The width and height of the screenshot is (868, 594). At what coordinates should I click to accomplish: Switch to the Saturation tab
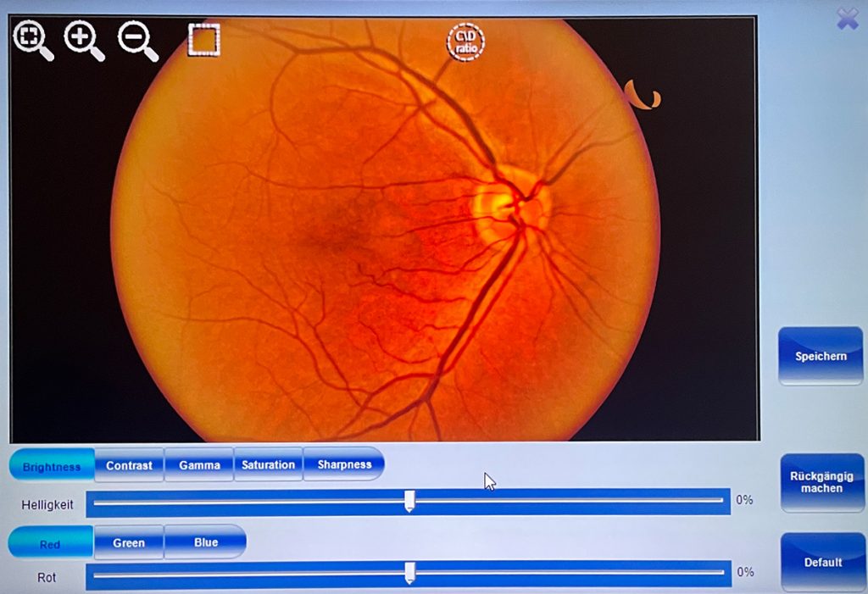(x=268, y=464)
